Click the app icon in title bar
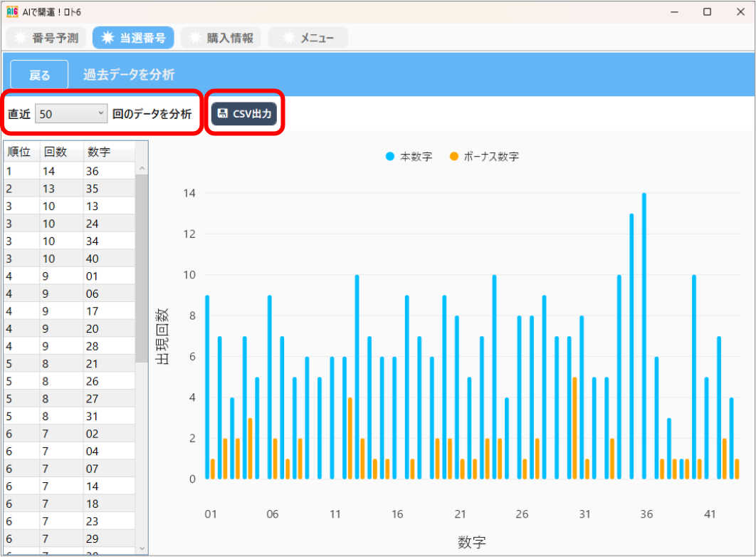 [12, 11]
